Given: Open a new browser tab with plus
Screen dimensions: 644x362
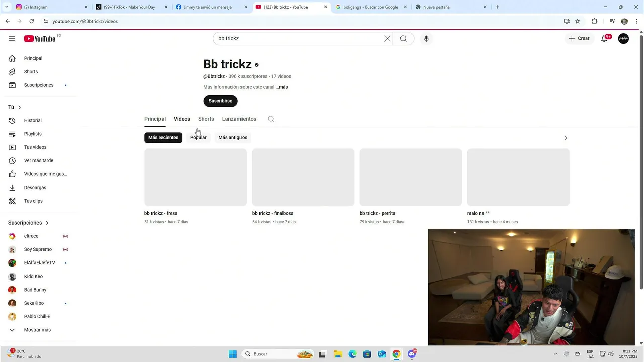Looking at the screenshot, I should [497, 7].
